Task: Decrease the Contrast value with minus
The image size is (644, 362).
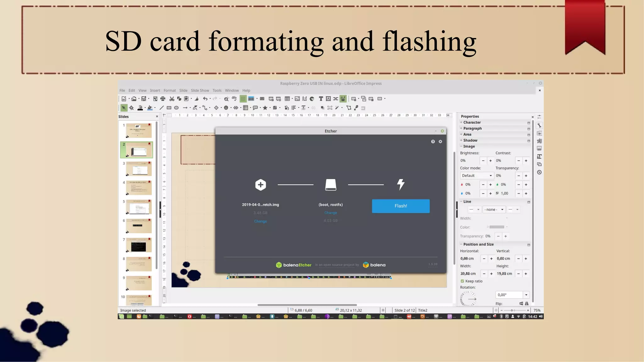Action: pos(519,161)
